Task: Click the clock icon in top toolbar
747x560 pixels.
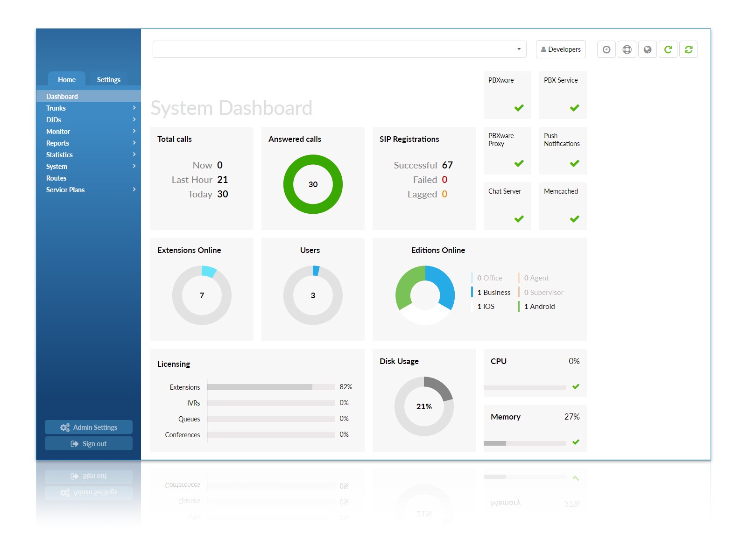Action: [x=606, y=49]
